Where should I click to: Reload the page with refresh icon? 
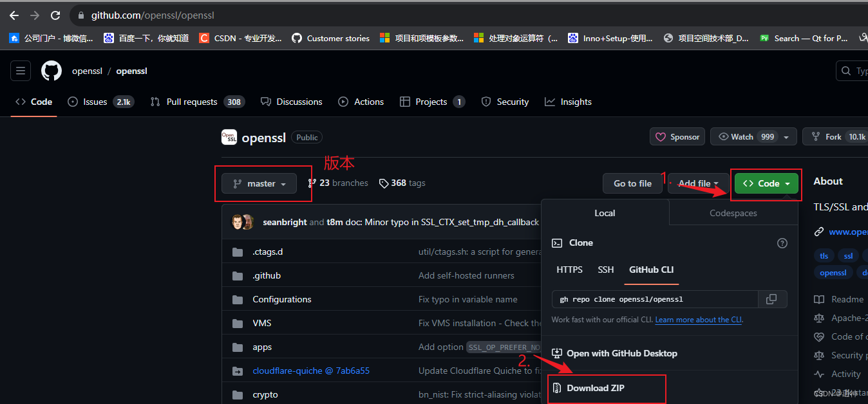55,15
